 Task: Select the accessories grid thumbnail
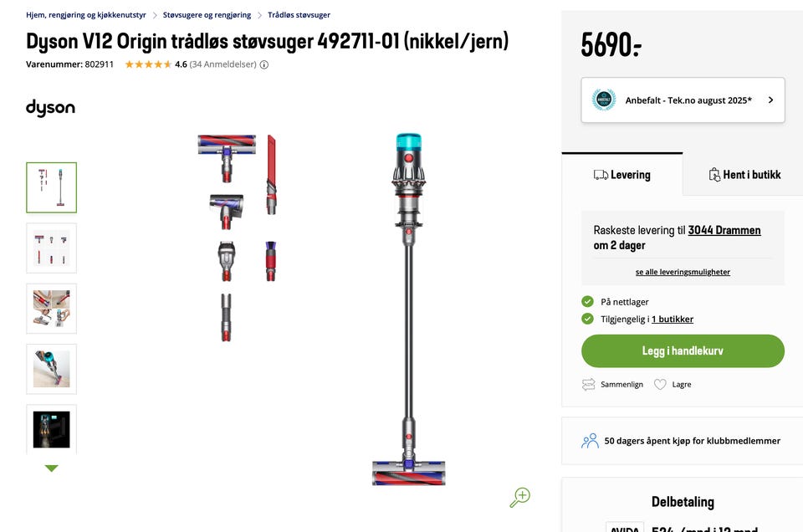(51, 248)
